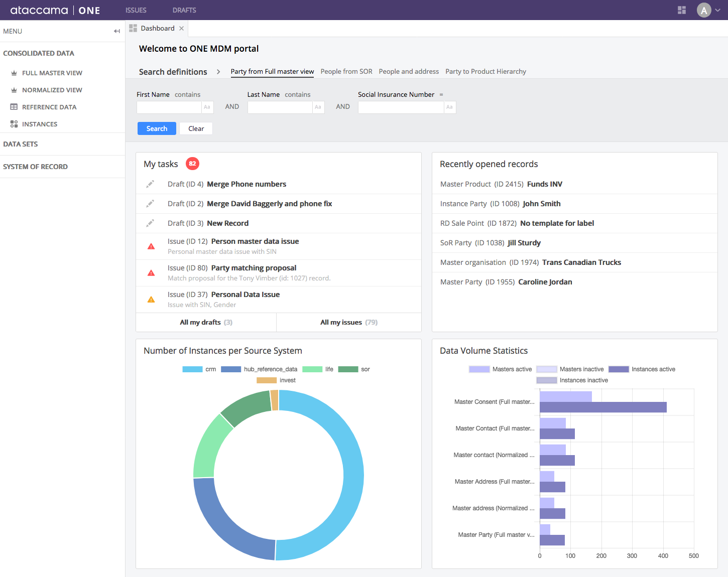The image size is (728, 577).
Task: Click inside the First Name input field
Action: coord(169,107)
